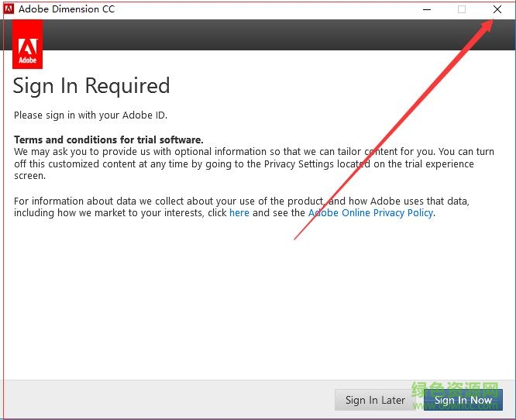Click the disabled maximize window box
The image size is (516, 420).
tap(462, 9)
